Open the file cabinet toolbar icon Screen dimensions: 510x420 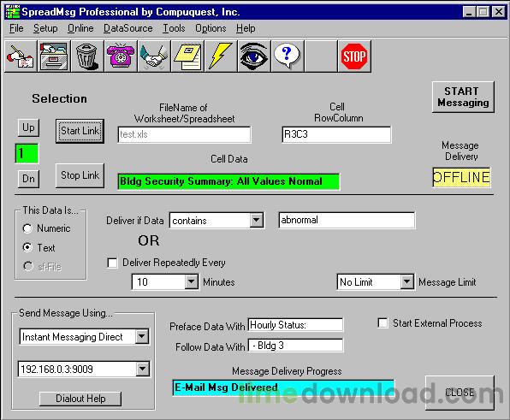(54, 56)
